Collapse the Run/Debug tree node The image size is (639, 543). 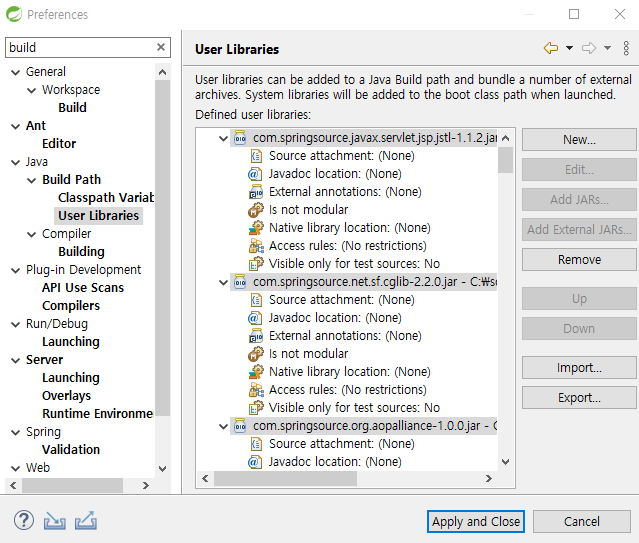15,324
